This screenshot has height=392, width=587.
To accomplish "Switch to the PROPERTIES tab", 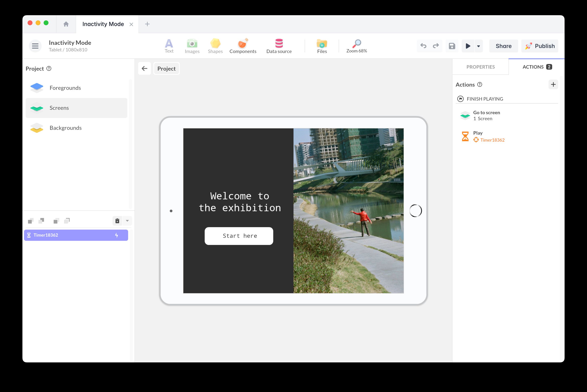I will click(x=480, y=67).
